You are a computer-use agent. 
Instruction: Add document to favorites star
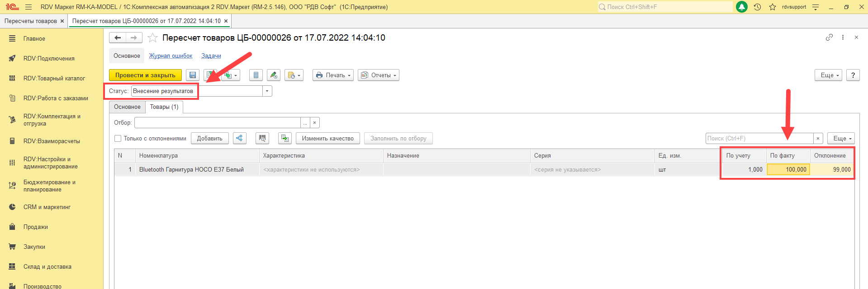pos(153,38)
